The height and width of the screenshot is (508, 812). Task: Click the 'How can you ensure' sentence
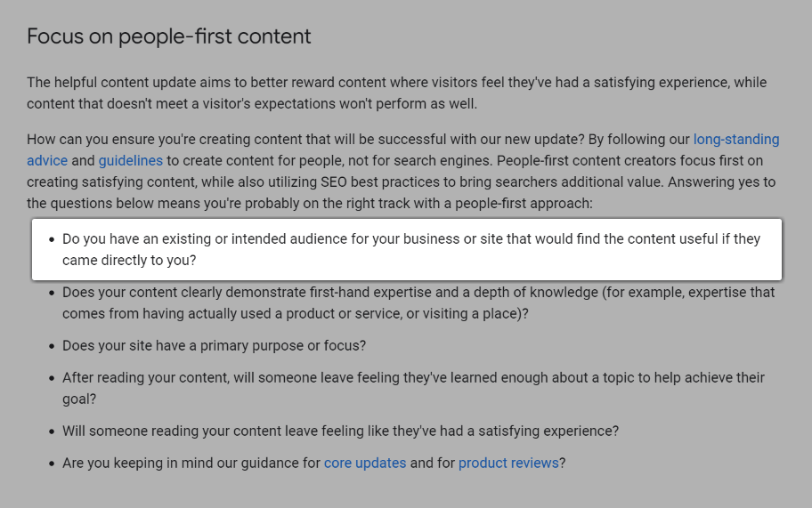click(303, 140)
